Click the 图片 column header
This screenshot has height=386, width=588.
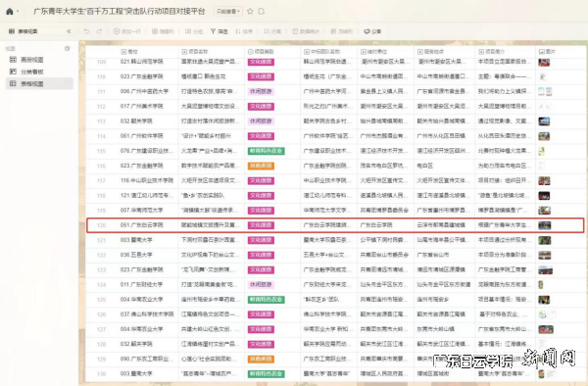(548, 52)
